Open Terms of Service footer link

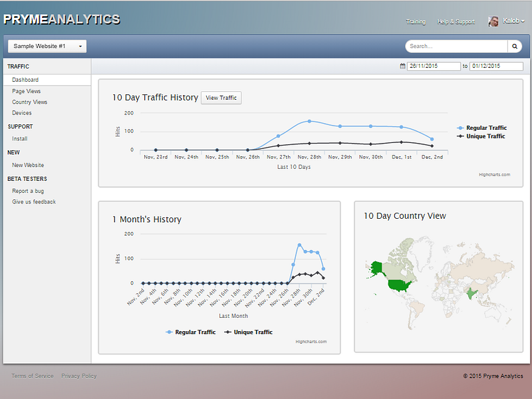(x=33, y=376)
